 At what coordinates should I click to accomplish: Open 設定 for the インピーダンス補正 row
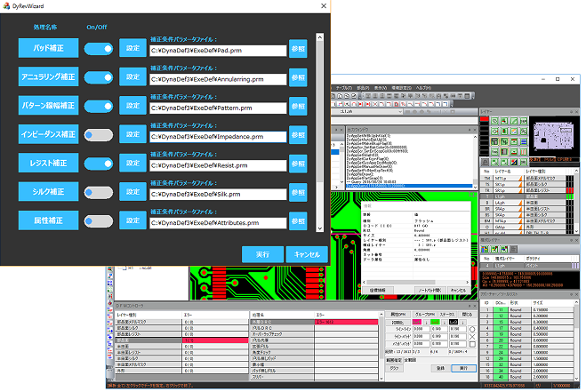pyautogui.click(x=132, y=135)
